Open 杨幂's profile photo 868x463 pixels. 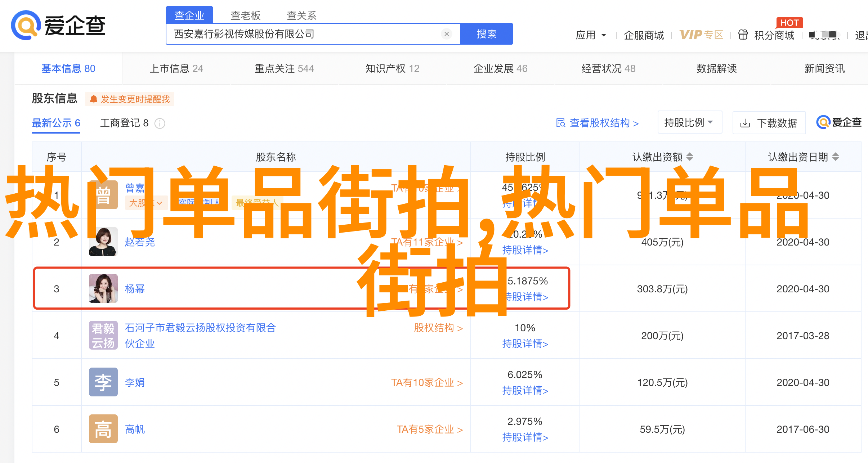[x=103, y=288]
